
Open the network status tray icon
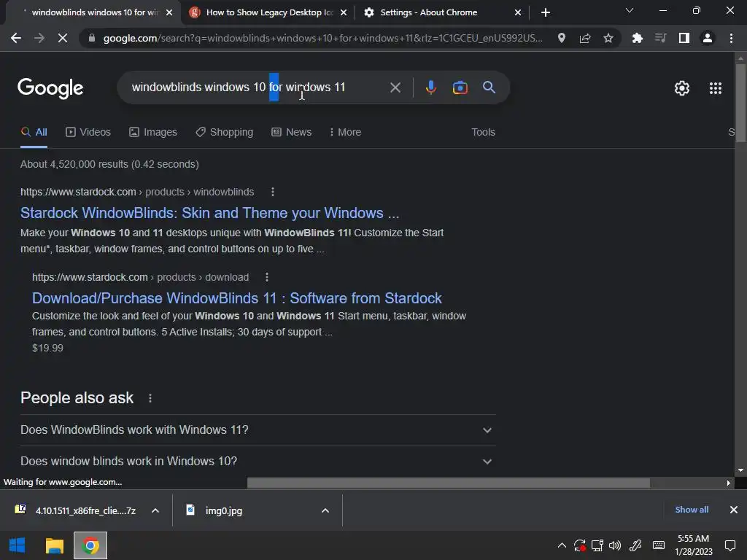click(597, 545)
